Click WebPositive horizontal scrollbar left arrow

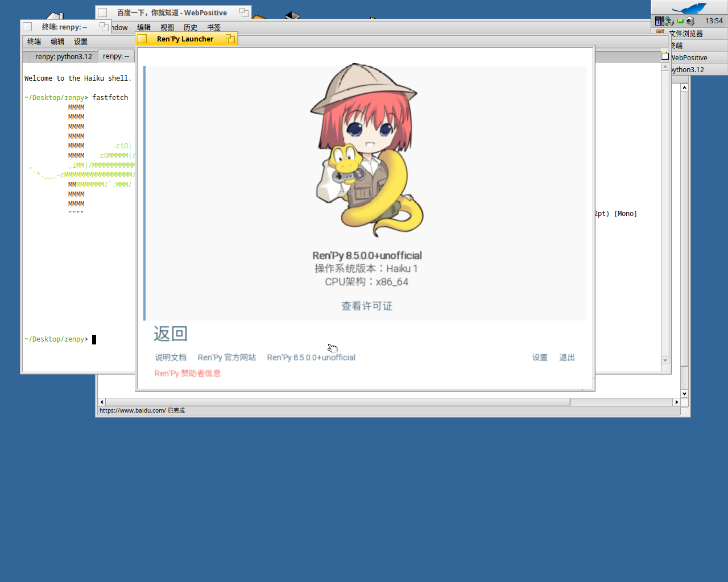[102, 402]
